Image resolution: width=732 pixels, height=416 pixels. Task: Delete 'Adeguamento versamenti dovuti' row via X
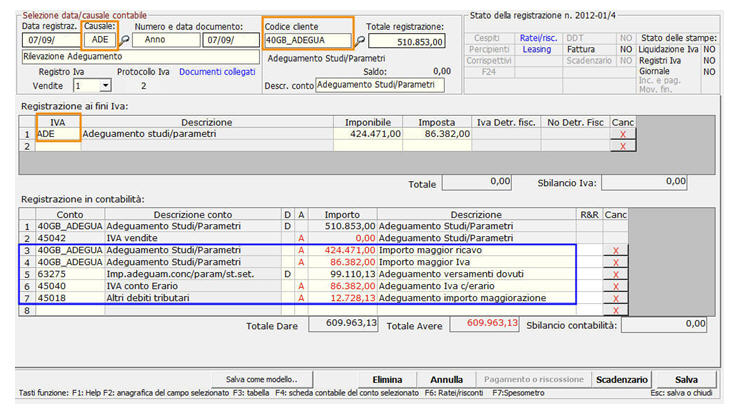[615, 275]
